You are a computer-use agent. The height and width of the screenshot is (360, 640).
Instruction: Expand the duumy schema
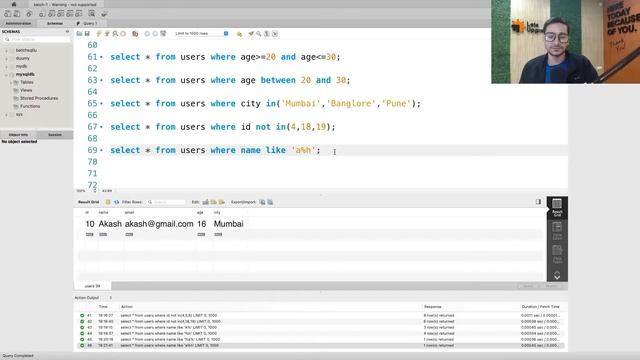click(x=7, y=58)
